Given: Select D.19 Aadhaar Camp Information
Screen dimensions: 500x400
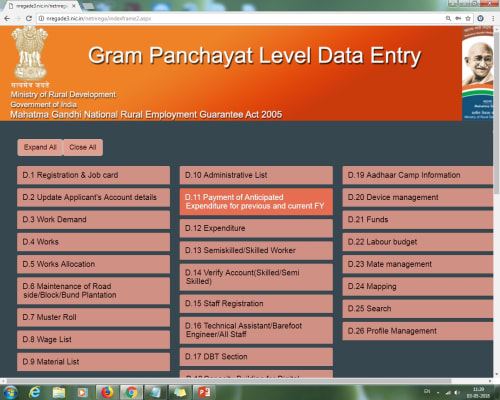Looking at the screenshot, I should pyautogui.click(x=418, y=175).
